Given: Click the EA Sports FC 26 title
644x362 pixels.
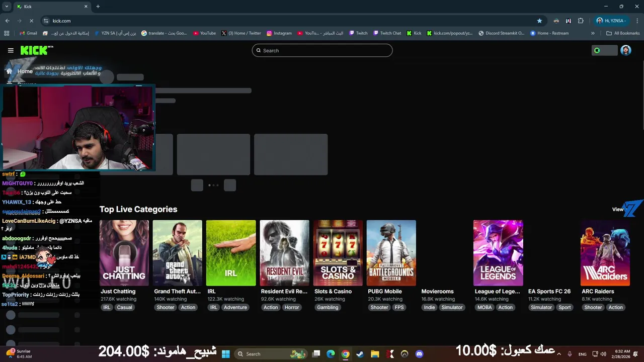Looking at the screenshot, I should point(549,292).
